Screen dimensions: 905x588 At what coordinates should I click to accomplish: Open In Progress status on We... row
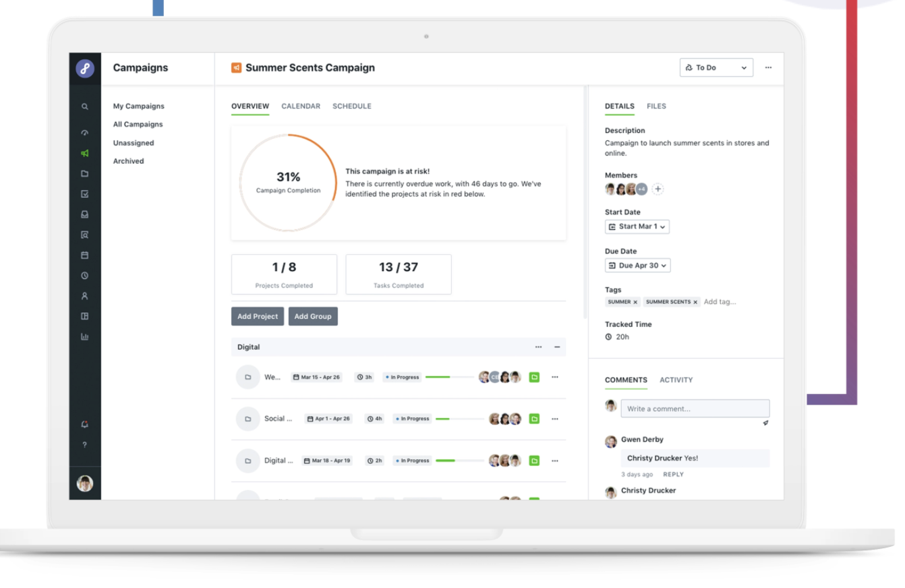pos(403,377)
